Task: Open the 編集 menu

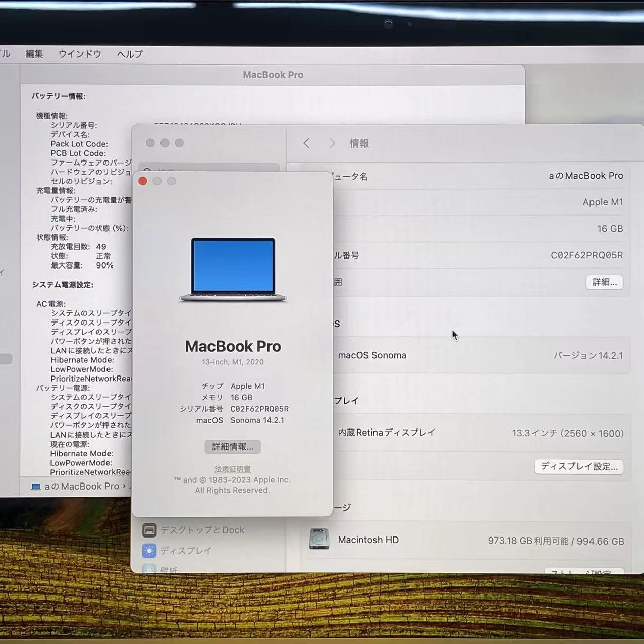Action: pos(34,54)
